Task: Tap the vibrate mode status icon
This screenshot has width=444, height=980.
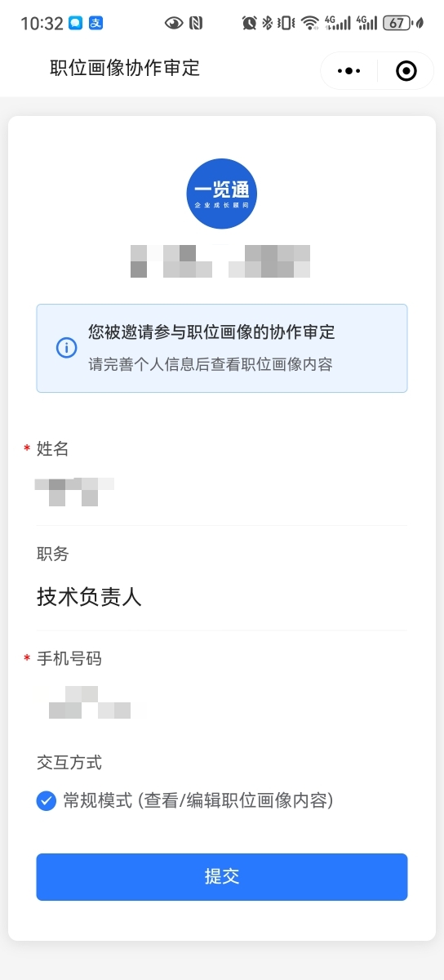Action: [286, 23]
